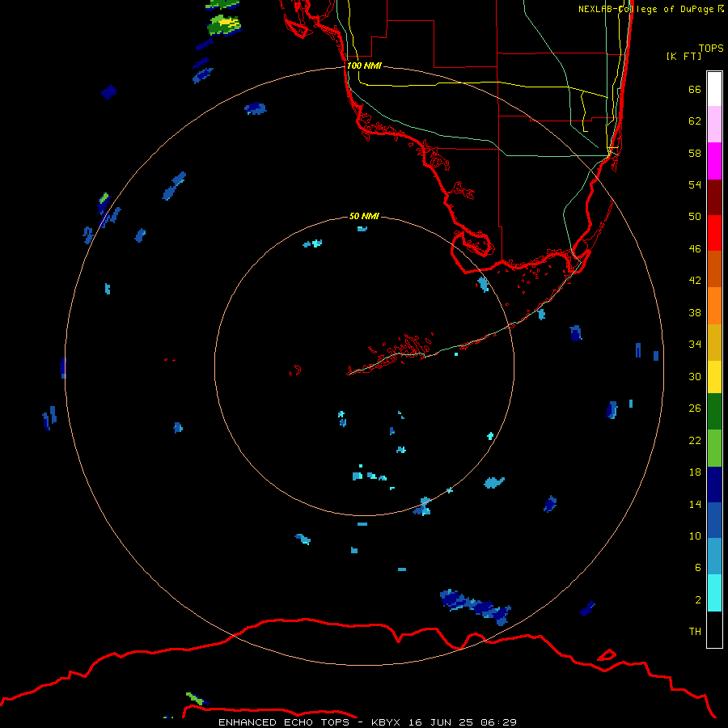Click the "38" legend value
The height and width of the screenshot is (728, 728).
695,312
